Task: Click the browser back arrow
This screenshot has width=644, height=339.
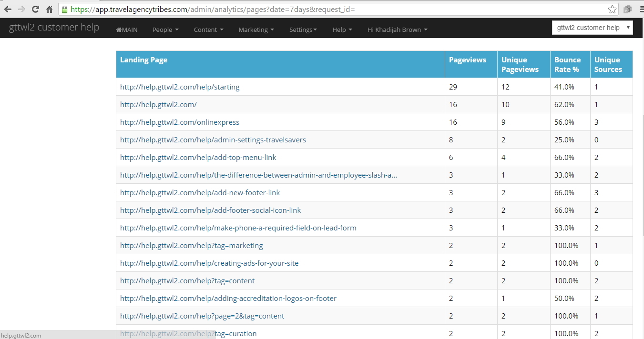Action: coord(8,9)
